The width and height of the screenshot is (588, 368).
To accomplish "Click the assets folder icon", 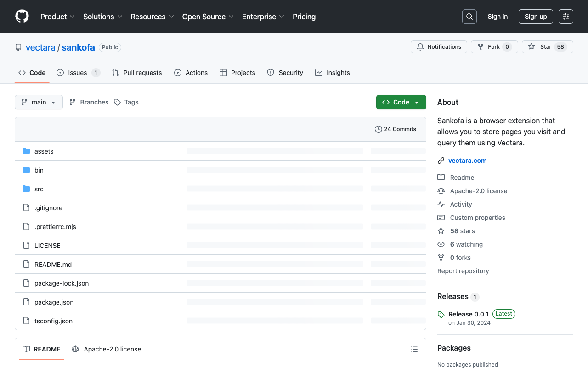I will 26,151.
